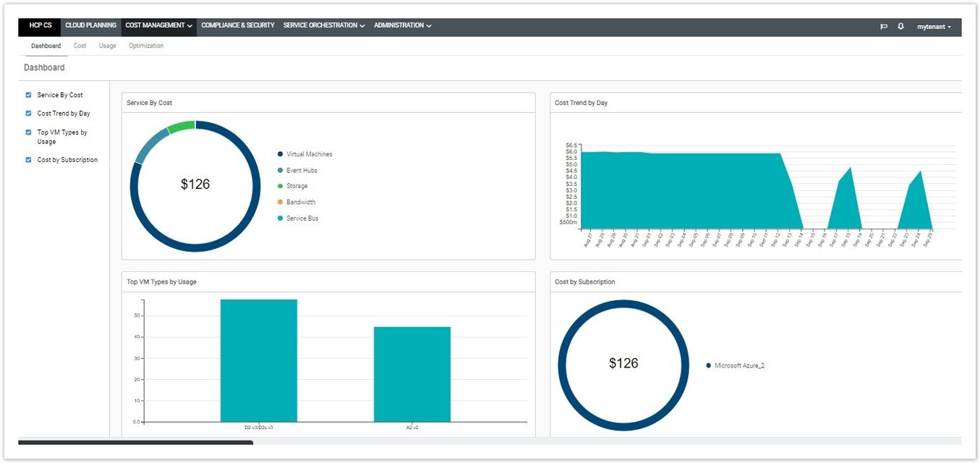The image size is (980, 463).
Task: Click the horizontal scrollbar at the bottom
Action: [135, 442]
